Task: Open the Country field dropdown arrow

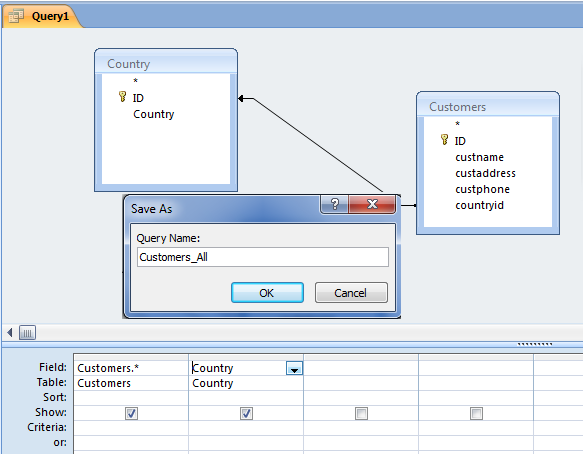Action: pos(294,368)
